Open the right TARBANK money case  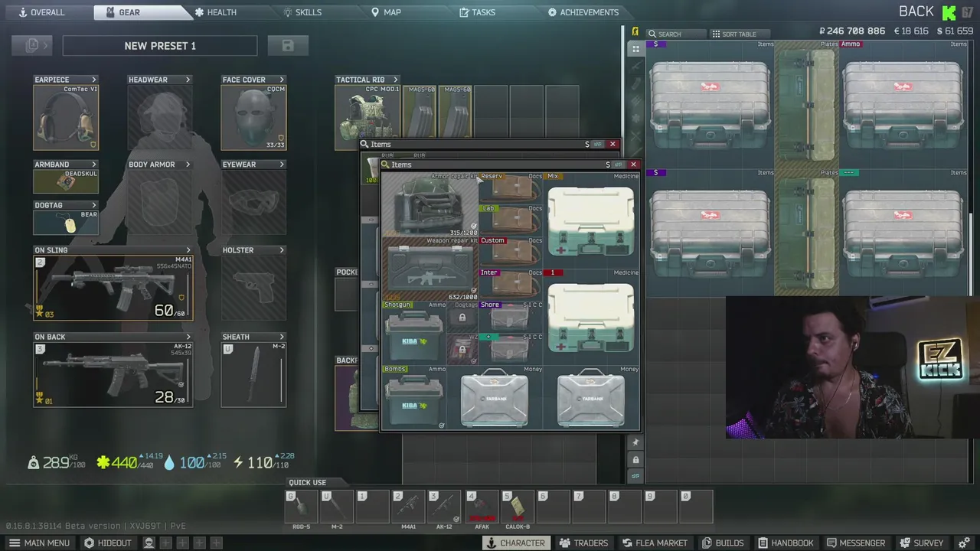[x=591, y=397]
